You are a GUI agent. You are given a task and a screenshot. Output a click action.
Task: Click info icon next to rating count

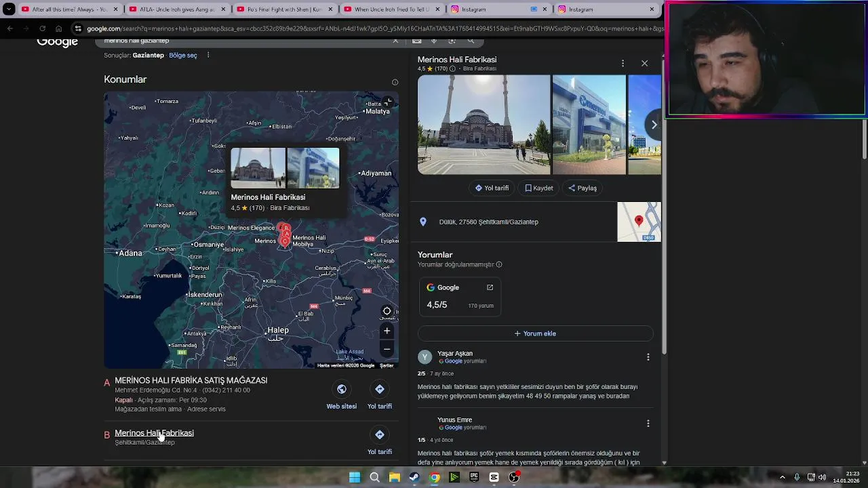pyautogui.click(x=452, y=68)
